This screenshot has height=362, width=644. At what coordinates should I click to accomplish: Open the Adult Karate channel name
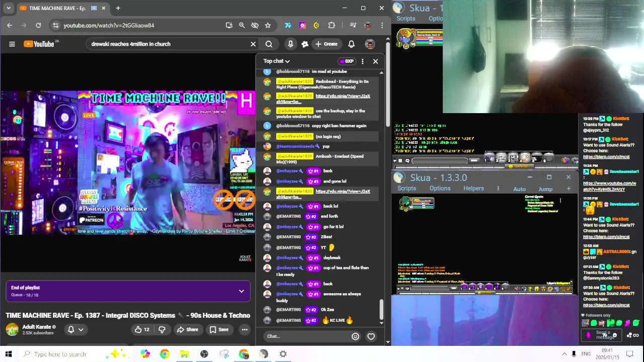37,327
